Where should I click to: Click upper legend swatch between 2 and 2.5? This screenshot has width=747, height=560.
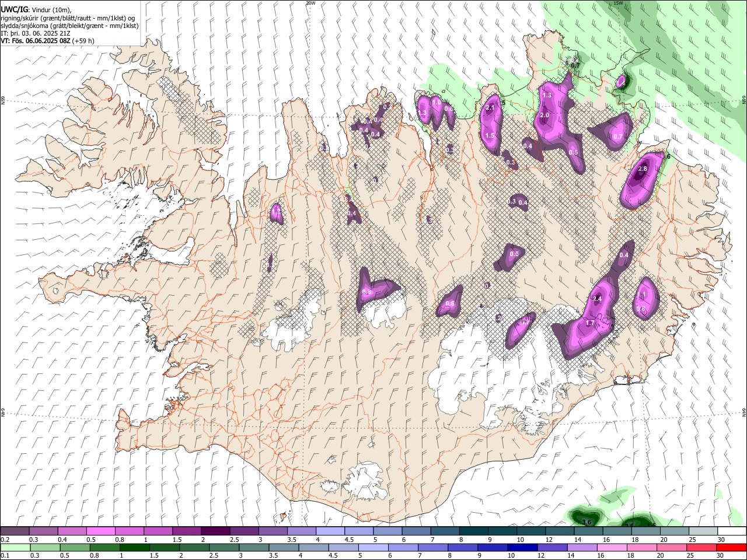pyautogui.click(x=215, y=531)
